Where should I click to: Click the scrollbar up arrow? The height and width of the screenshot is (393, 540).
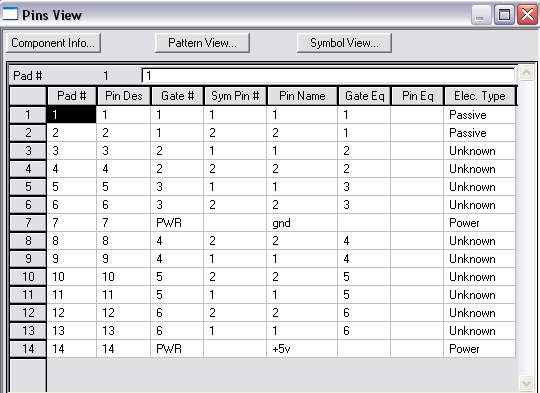coord(526,73)
